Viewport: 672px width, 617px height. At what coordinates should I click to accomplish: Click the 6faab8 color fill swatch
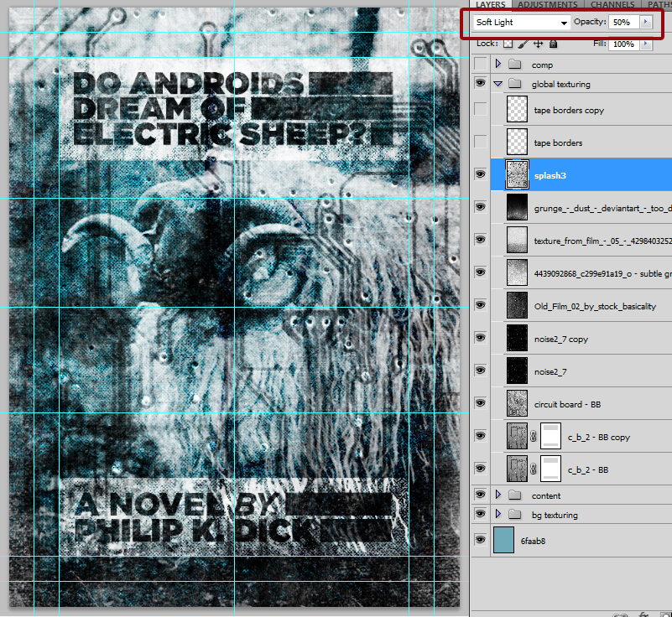coord(503,541)
